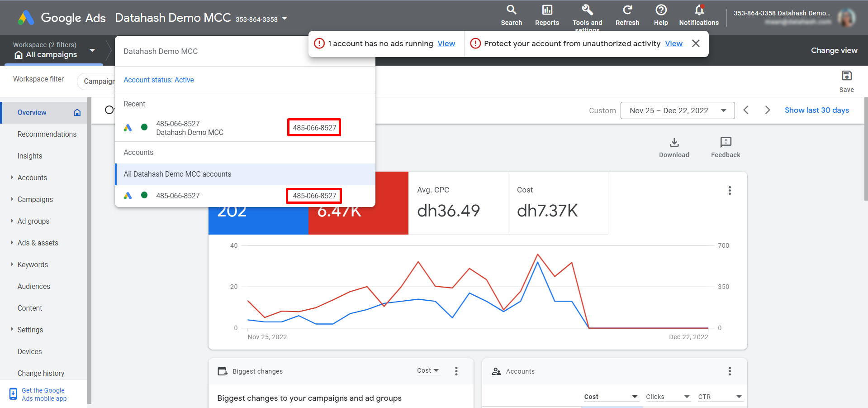Click View link for no ads running

446,43
